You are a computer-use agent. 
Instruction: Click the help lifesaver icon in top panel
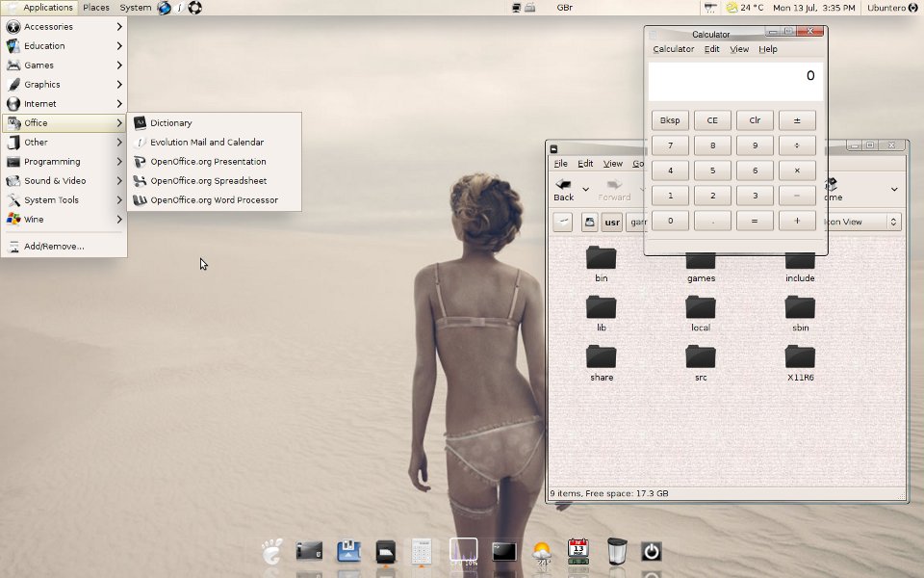tap(195, 8)
